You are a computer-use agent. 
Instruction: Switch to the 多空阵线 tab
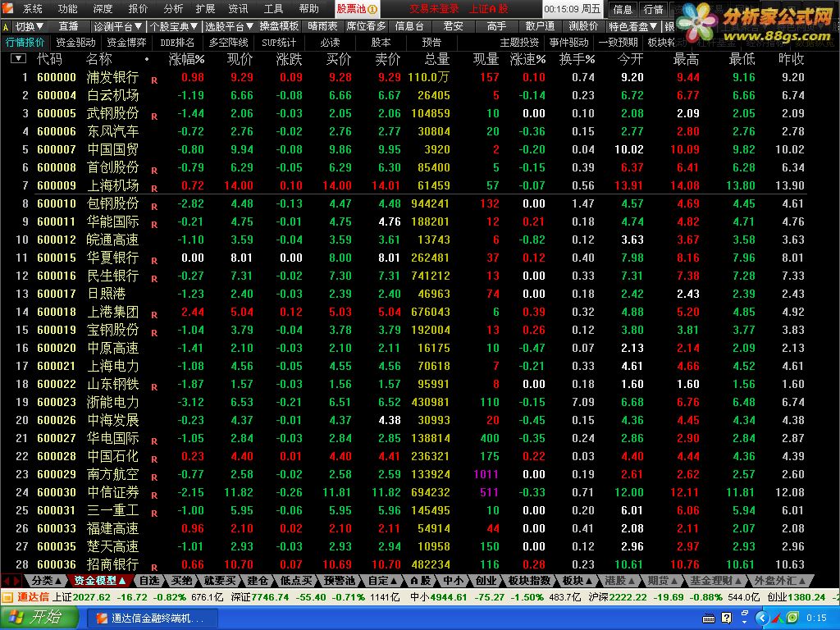[x=228, y=43]
